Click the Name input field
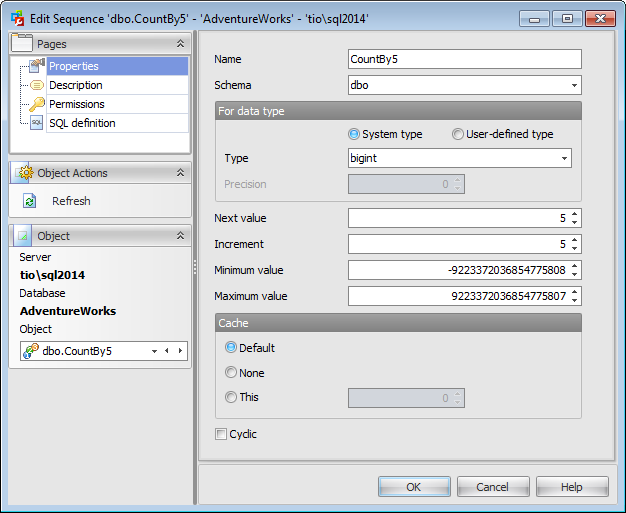This screenshot has height=513, width=626. (465, 59)
